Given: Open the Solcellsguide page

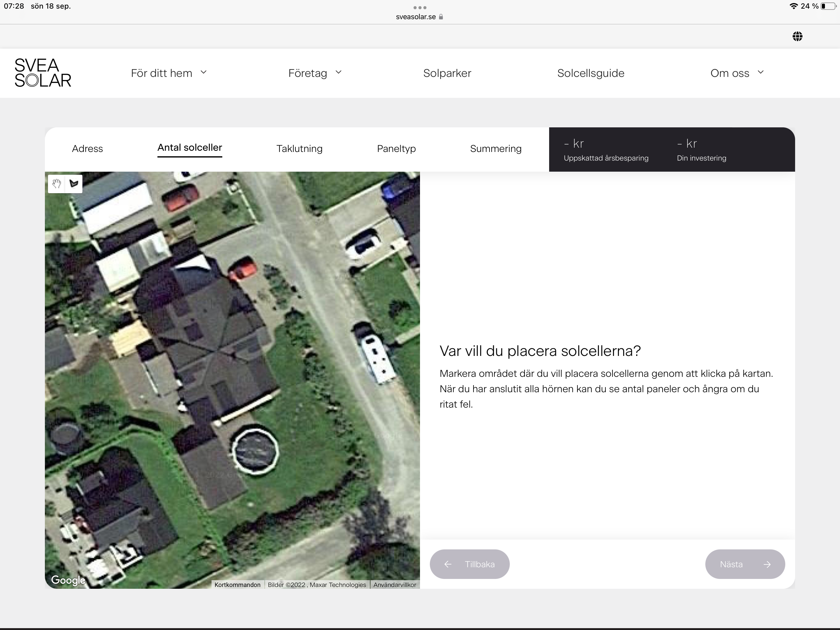Looking at the screenshot, I should click(x=591, y=73).
